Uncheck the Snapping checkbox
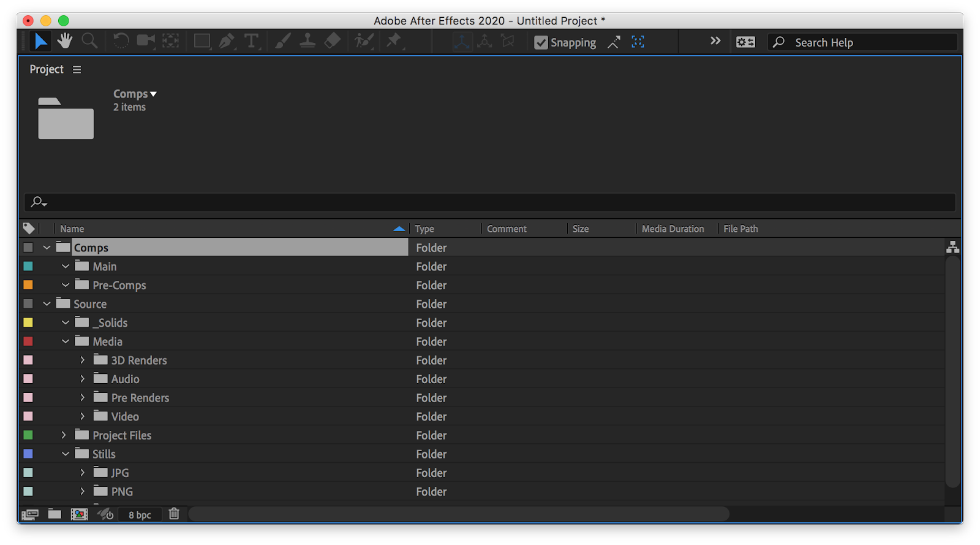 (x=541, y=42)
